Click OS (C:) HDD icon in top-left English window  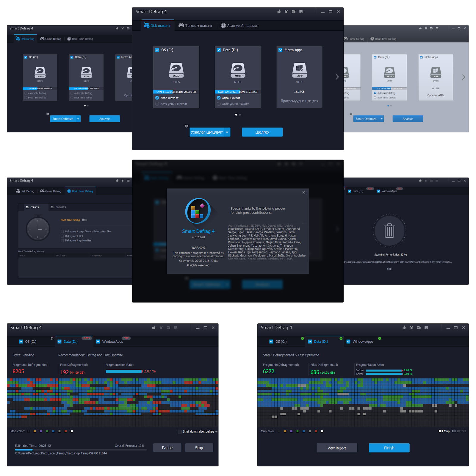point(40,72)
